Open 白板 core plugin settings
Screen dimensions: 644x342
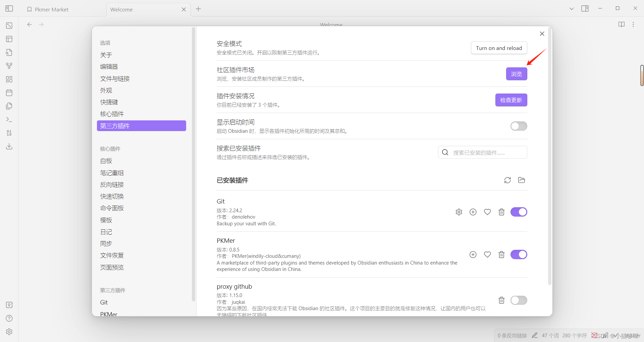(x=142, y=161)
